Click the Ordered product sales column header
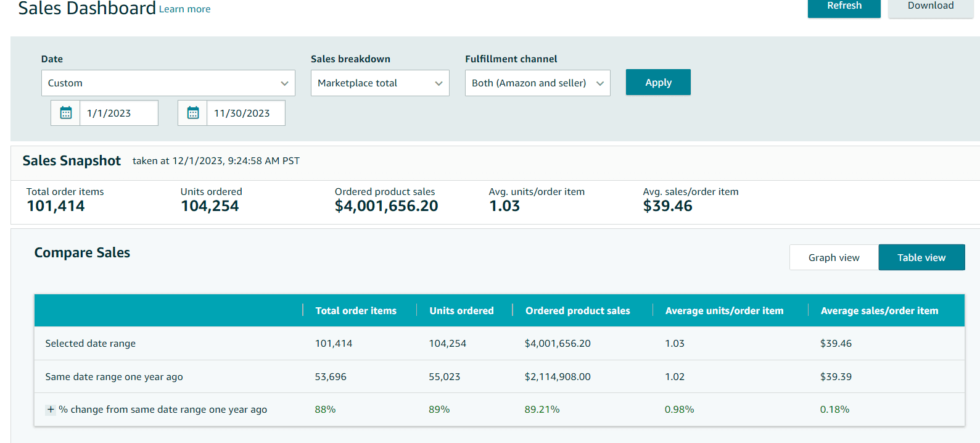980x443 pixels. point(578,310)
